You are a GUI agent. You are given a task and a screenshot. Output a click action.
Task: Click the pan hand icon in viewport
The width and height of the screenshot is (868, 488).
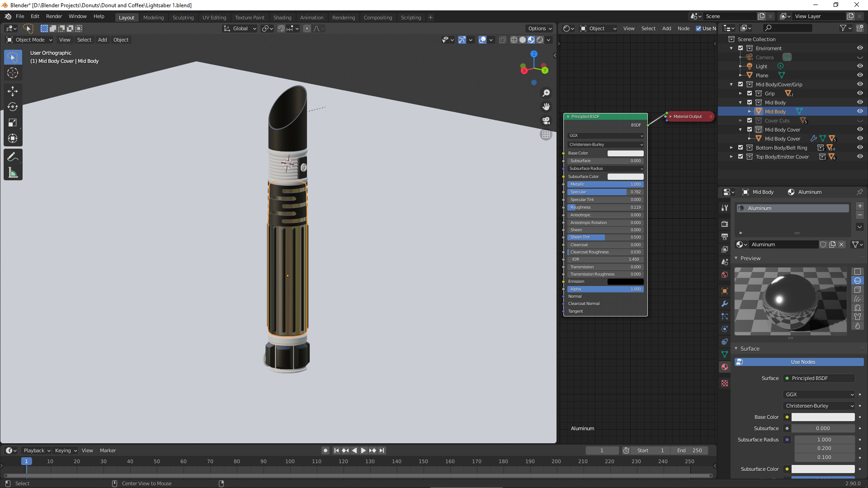click(546, 107)
